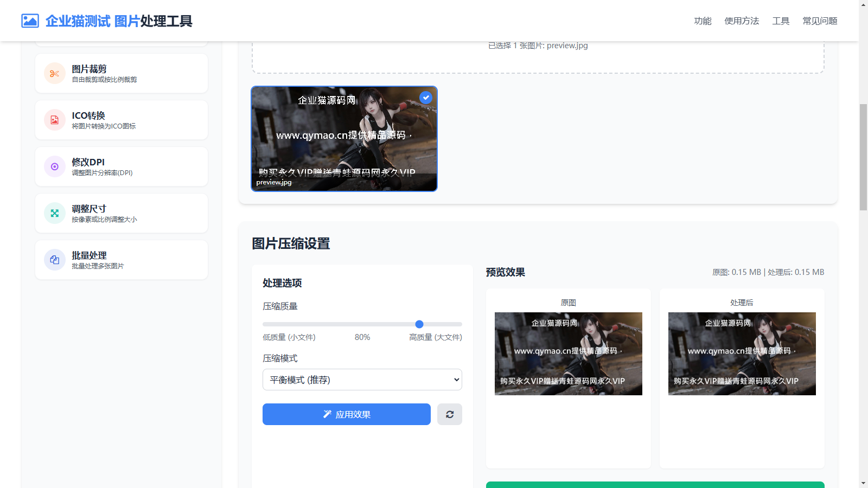The height and width of the screenshot is (488, 868).
Task: Deselect preview.jpg via its blue checkmark
Action: (425, 98)
